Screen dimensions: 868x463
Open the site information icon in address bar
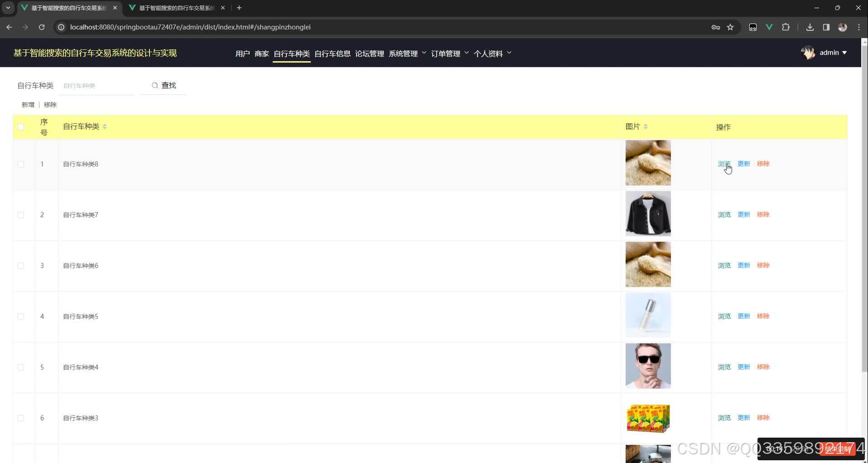[x=61, y=27]
